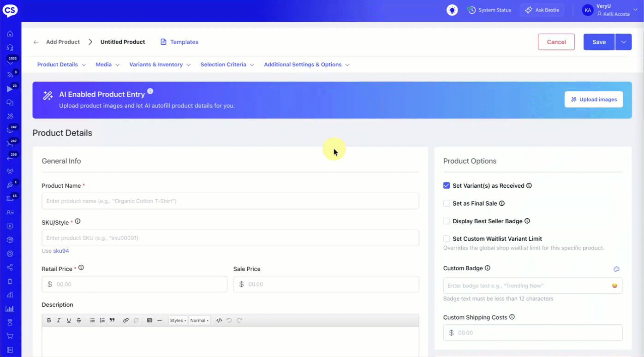Click the info icon next to Retail Price
Screen dimensions: 644x357
tap(81, 268)
